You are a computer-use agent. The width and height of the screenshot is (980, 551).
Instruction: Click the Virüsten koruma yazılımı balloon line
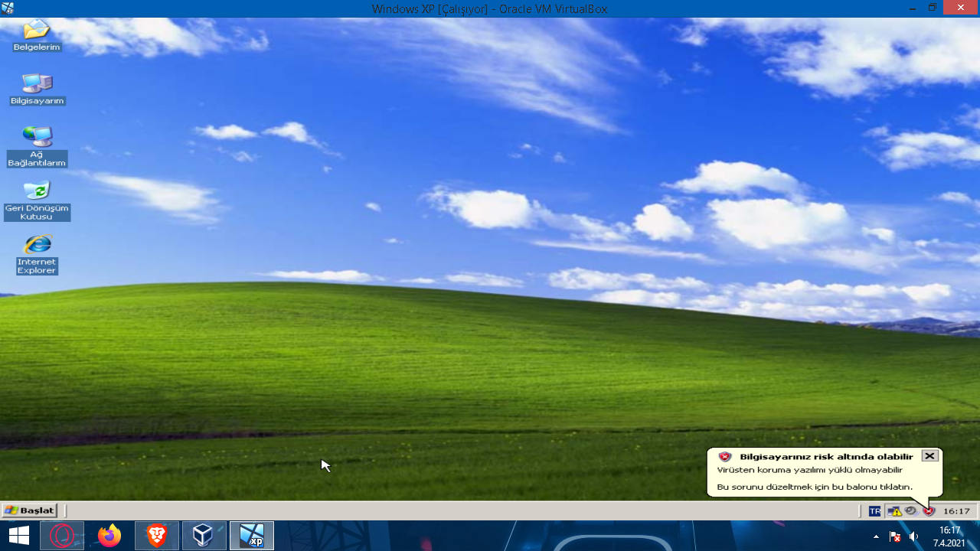click(x=809, y=470)
